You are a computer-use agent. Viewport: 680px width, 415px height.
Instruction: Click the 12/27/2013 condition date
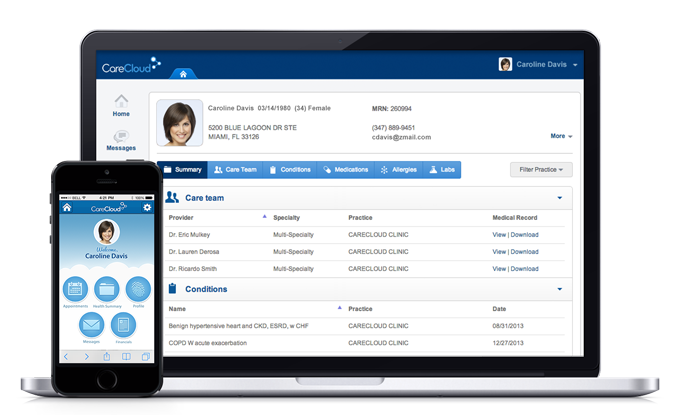click(508, 343)
